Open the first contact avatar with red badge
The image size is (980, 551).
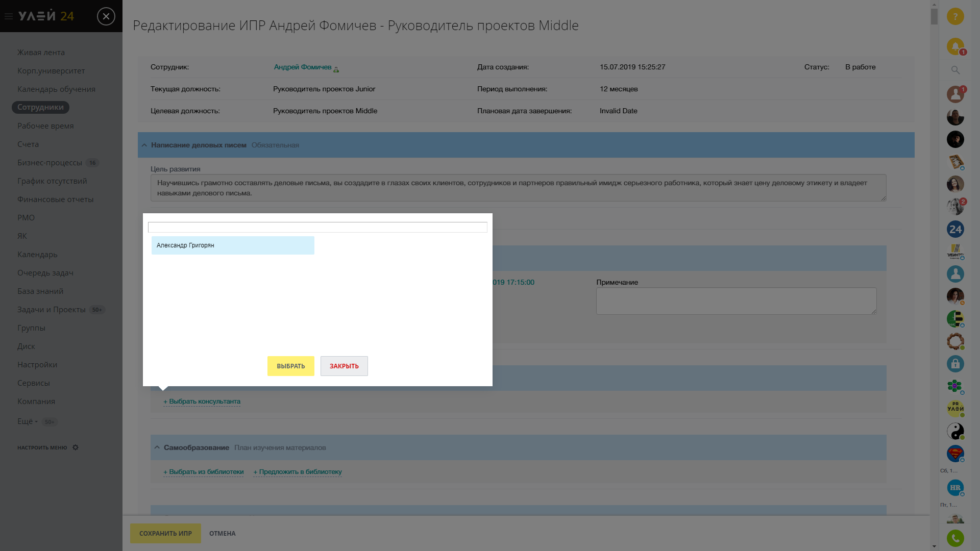955,94
